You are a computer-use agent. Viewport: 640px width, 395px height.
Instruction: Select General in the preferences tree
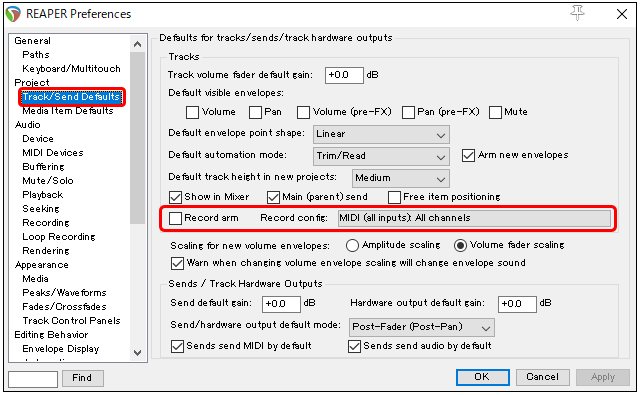click(x=33, y=41)
